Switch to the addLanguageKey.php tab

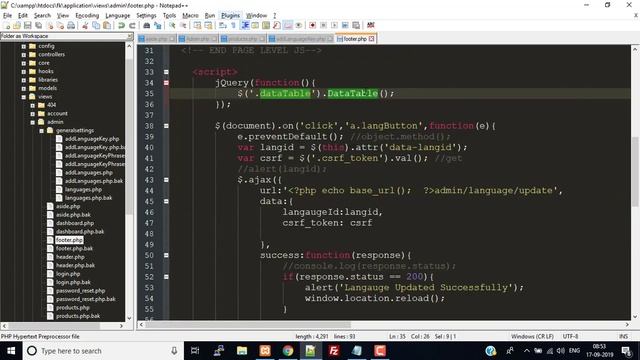pyautogui.click(x=300, y=39)
